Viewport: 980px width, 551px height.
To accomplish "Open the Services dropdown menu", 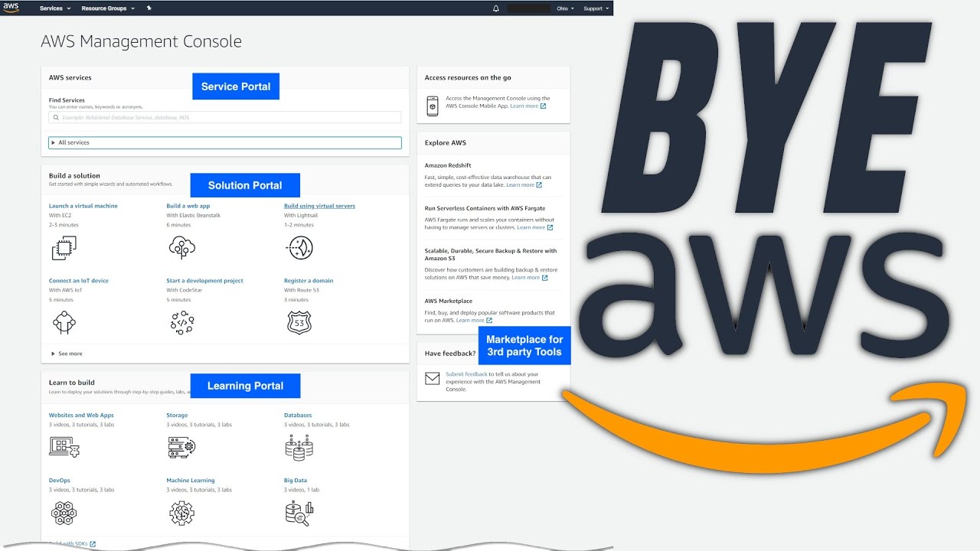I will [55, 8].
